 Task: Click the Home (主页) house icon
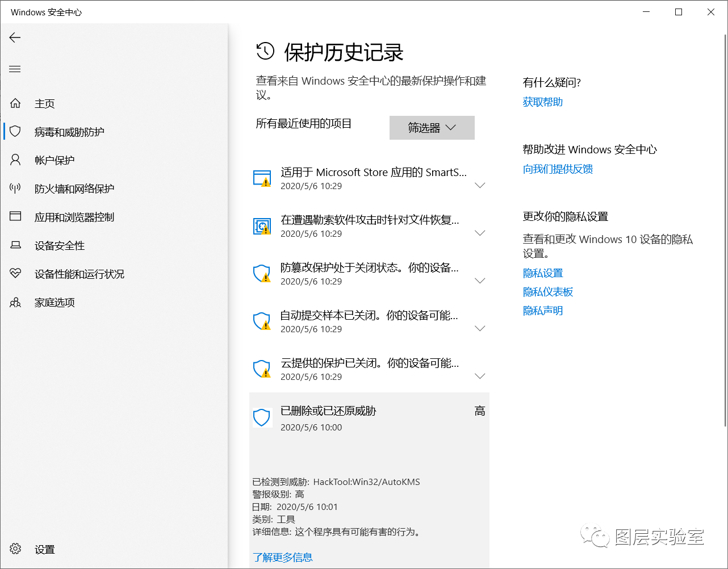click(x=15, y=103)
